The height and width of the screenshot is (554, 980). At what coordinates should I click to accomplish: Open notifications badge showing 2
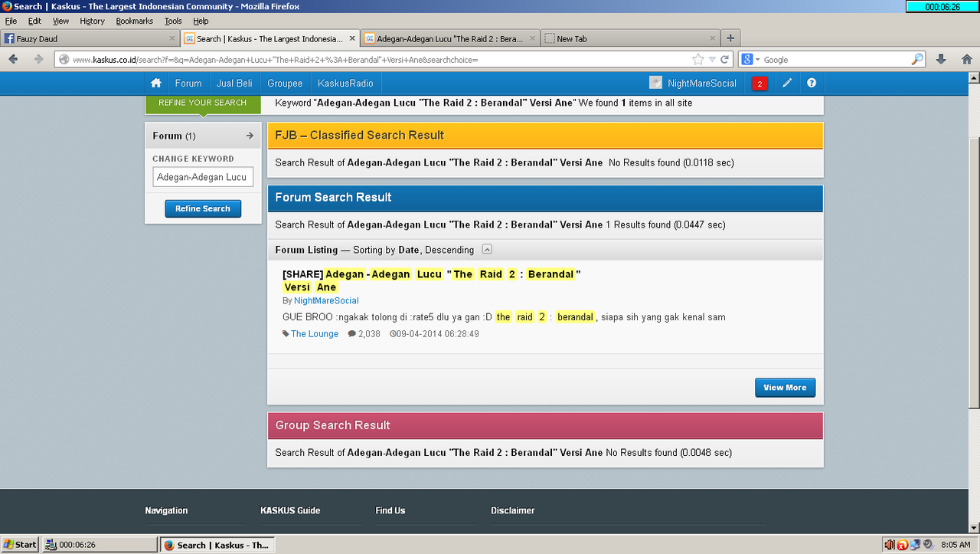[x=759, y=84]
